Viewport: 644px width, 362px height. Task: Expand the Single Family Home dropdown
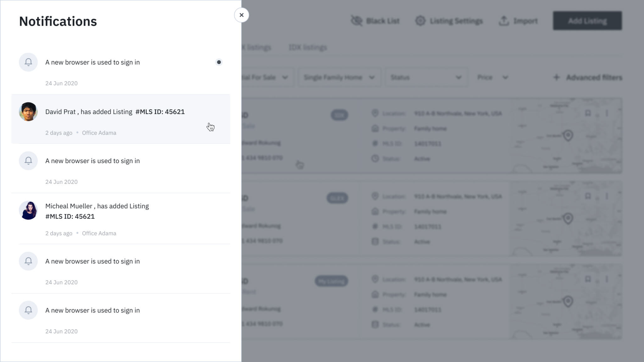pos(339,77)
